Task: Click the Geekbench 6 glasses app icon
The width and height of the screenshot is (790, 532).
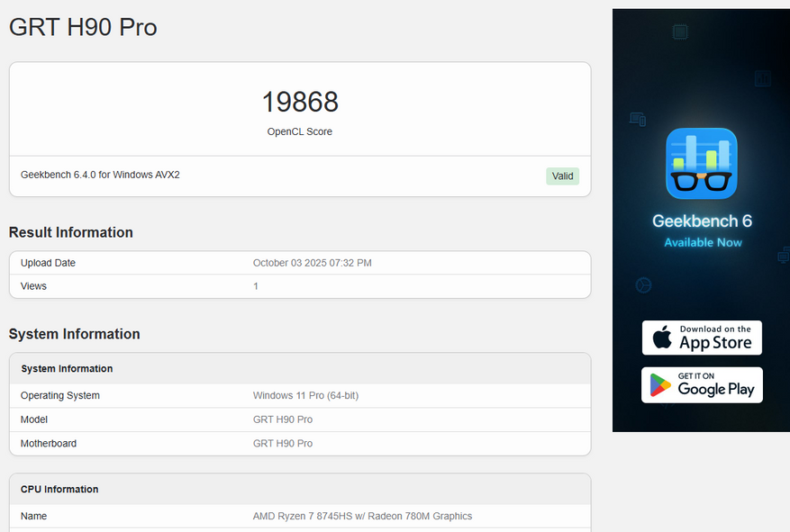Action: pyautogui.click(x=702, y=164)
